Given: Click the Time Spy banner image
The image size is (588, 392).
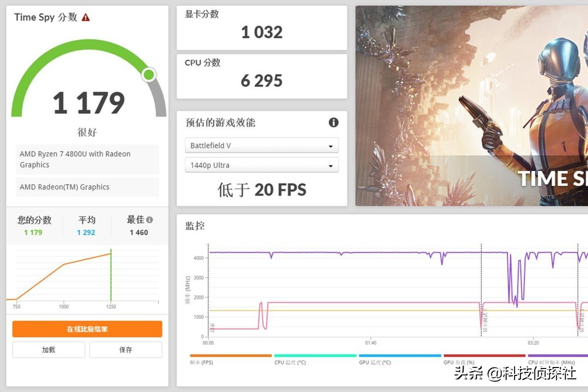Looking at the screenshot, I should point(471,106).
